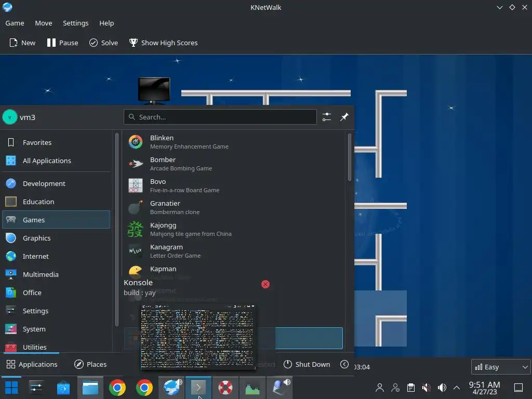
Task: Open the lifebuoy help app in taskbar
Action: point(225,388)
